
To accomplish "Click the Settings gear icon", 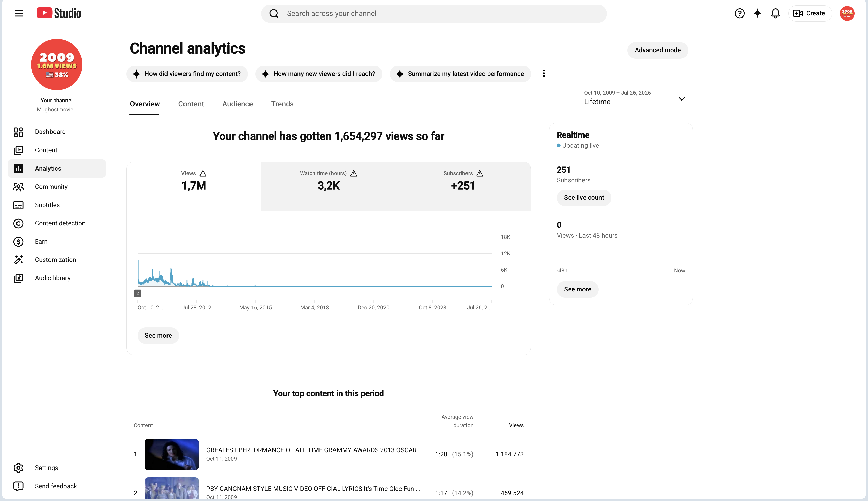I will coord(18,467).
